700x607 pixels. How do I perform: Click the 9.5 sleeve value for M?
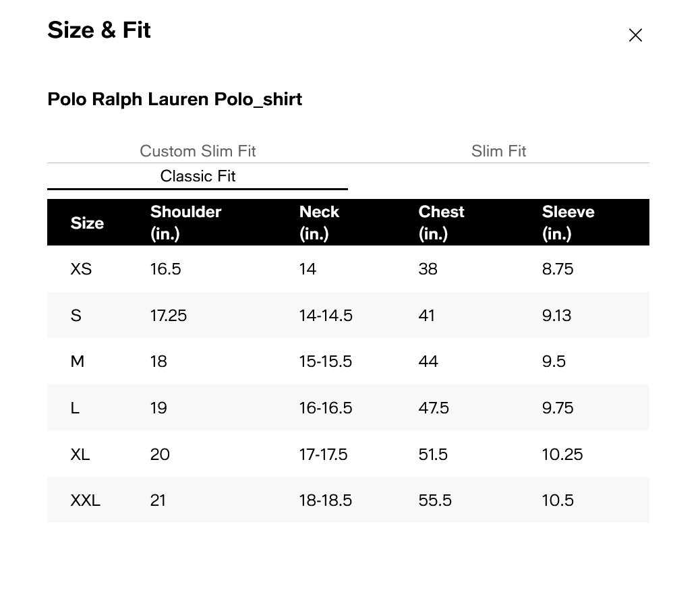click(554, 362)
